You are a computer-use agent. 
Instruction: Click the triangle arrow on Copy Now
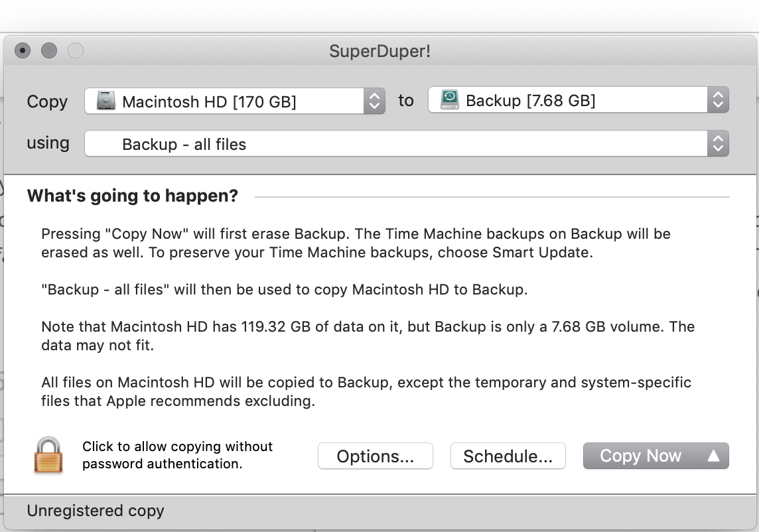point(713,456)
